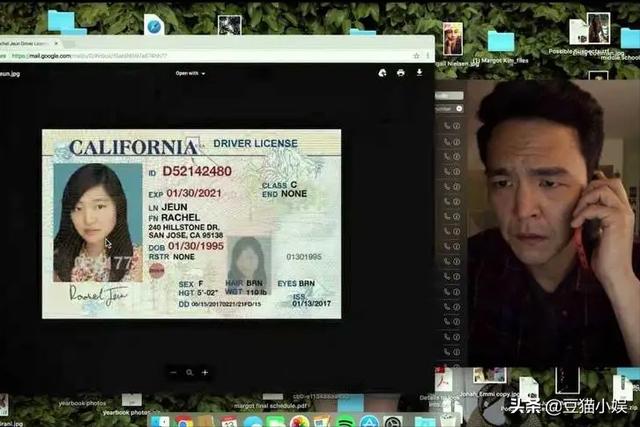The width and height of the screenshot is (640, 427).
Task: Select the Johan_Emmi copy.jpg desktop thumbnail
Action: (x=489, y=375)
